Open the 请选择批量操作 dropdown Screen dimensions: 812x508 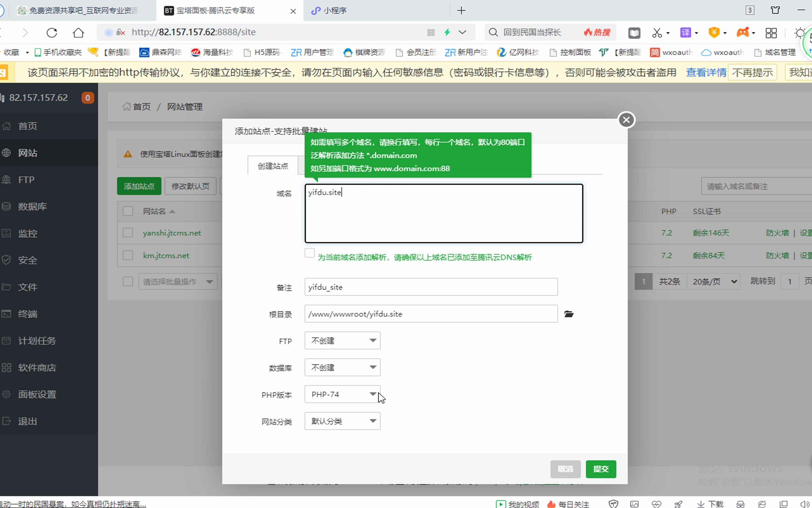point(178,282)
